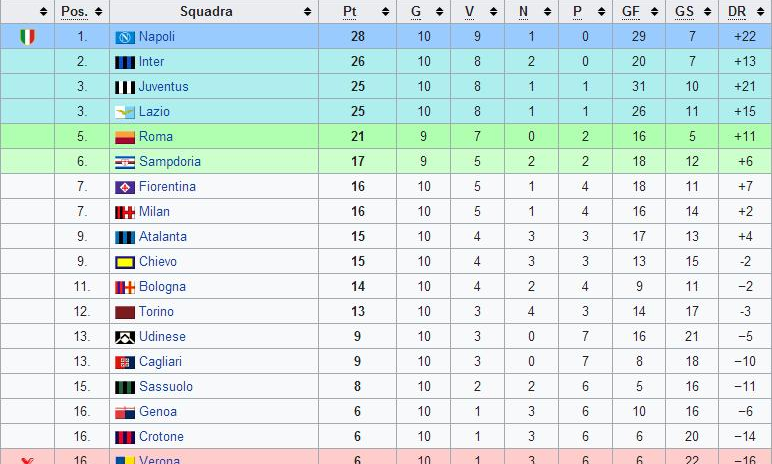Screen dimensions: 772x464
Task: Sort by GF goals scored arrows
Action: point(654,11)
